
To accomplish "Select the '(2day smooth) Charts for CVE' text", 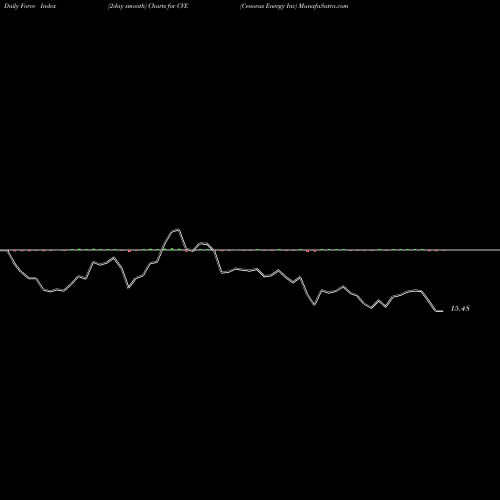I will tap(148, 6).
